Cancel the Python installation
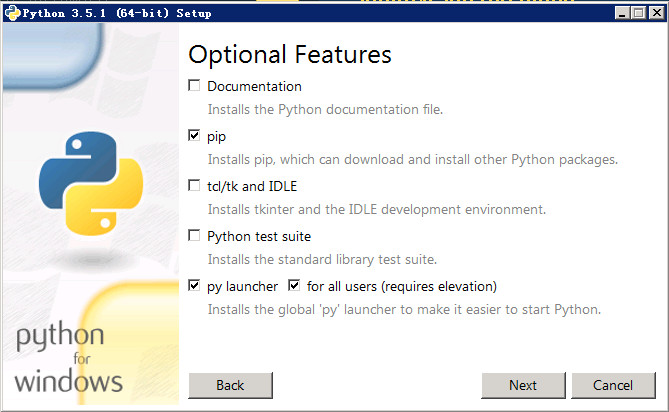The height and width of the screenshot is (412, 669). point(612,385)
